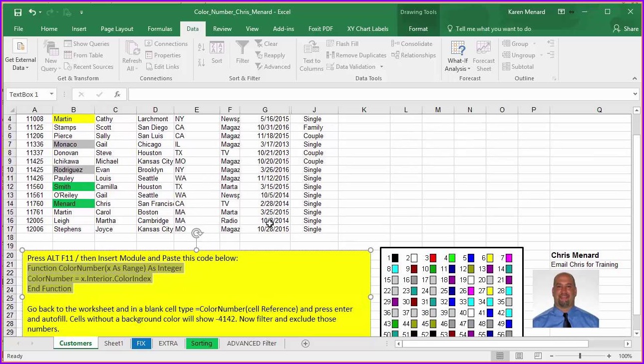
Task: Open Relationships
Action: tap(413, 55)
